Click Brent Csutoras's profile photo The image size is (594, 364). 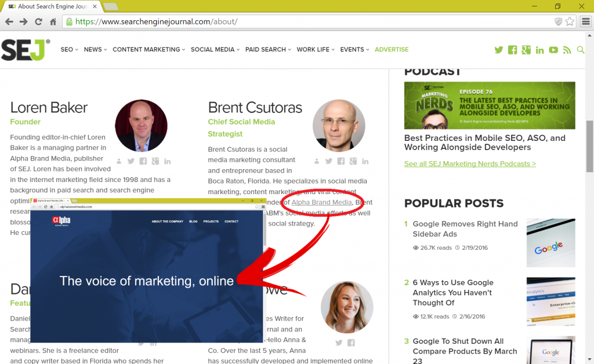339,126
